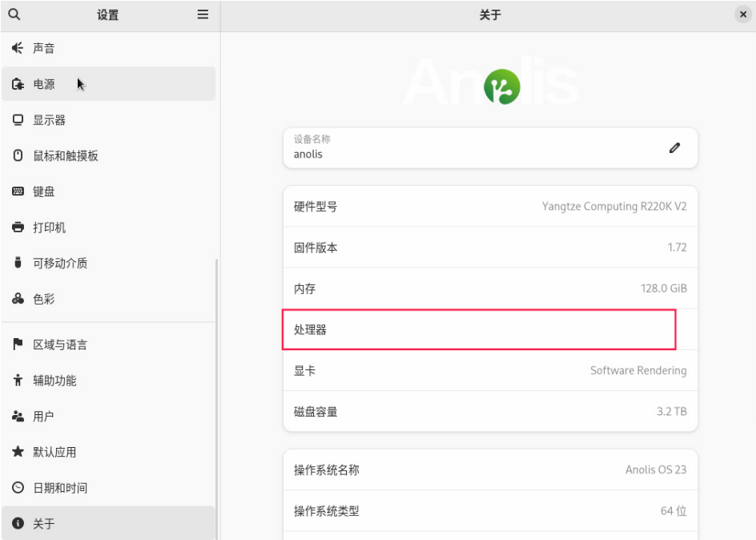This screenshot has height=540, width=756.
Task: Open 默认应用 settings
Action: point(54,452)
